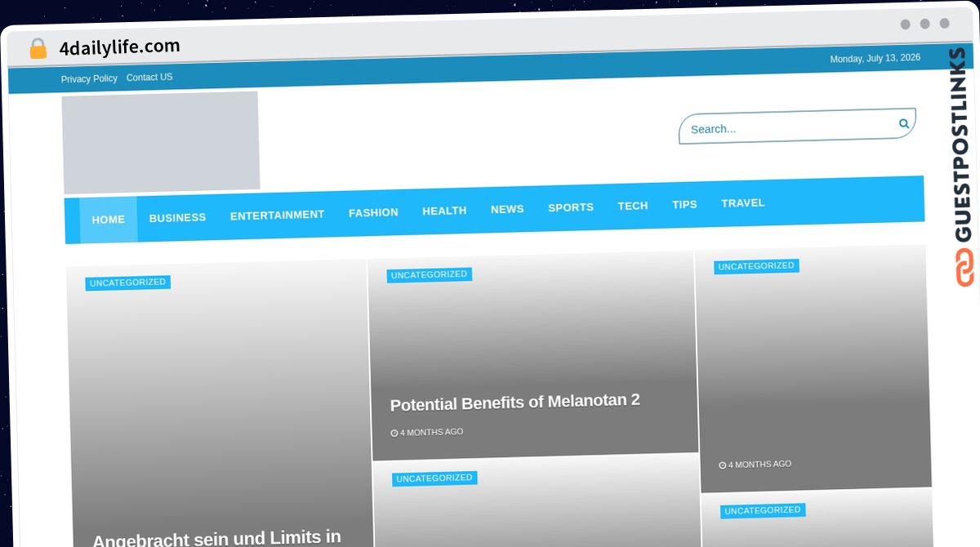Open the Potential Benefits of Melanotan 2 article
This screenshot has height=547, width=980.
tap(515, 402)
